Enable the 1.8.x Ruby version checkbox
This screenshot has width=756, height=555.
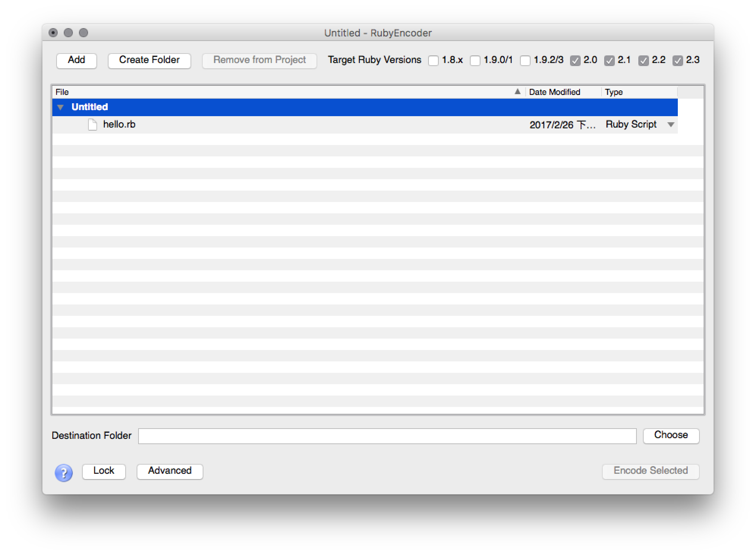[433, 61]
